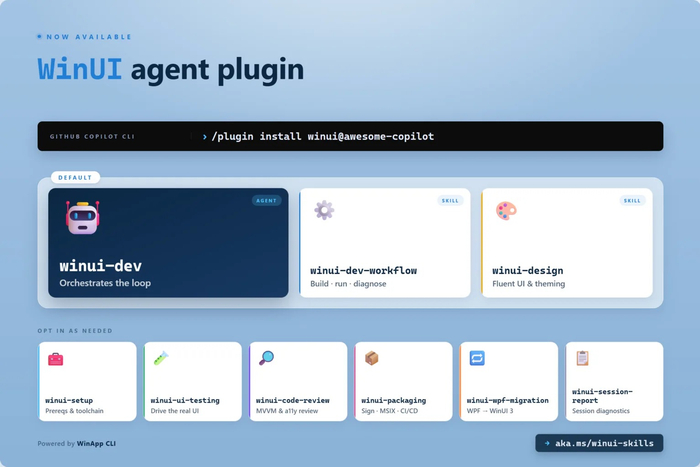Viewport: 700px width, 467px height.
Task: Click the WinApp CLI link text
Action: pos(96,443)
